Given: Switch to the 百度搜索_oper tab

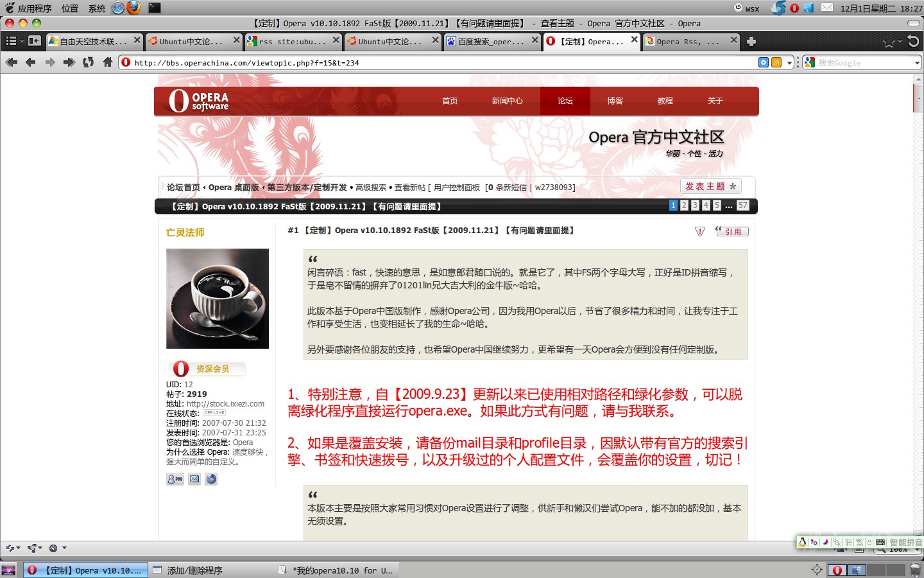Looking at the screenshot, I should (492, 41).
